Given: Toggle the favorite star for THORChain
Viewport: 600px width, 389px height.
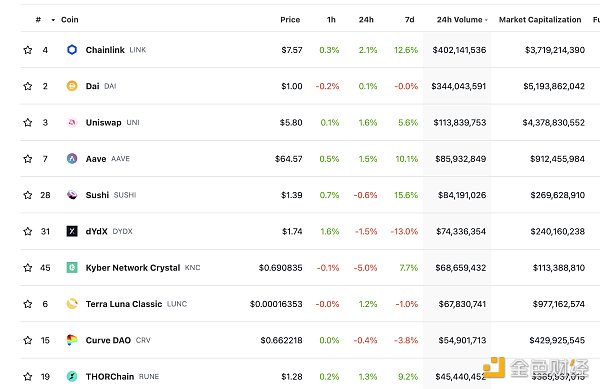Looking at the screenshot, I should (28, 376).
